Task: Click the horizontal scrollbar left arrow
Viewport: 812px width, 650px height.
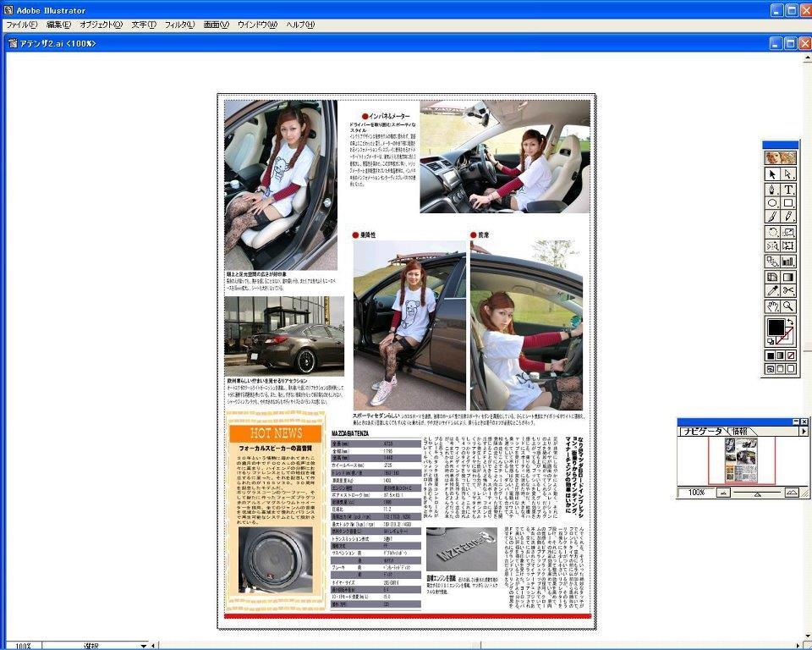Action: 153,646
